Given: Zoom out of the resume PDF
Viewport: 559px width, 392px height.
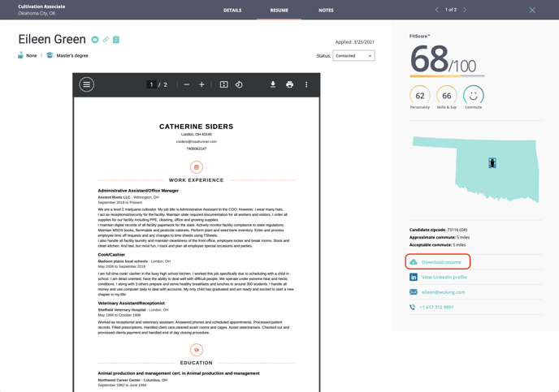Looking at the screenshot, I should (x=186, y=84).
